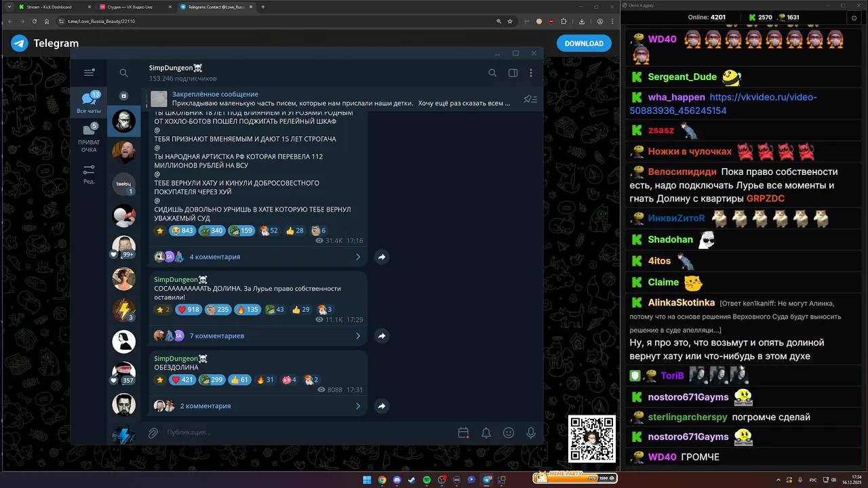Click the heart reaction with 918
Image resolution: width=868 pixels, height=488 pixels.
coord(189,310)
